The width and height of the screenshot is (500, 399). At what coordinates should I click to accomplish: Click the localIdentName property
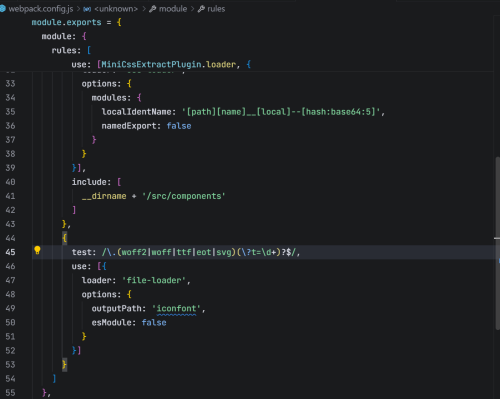[138, 112]
